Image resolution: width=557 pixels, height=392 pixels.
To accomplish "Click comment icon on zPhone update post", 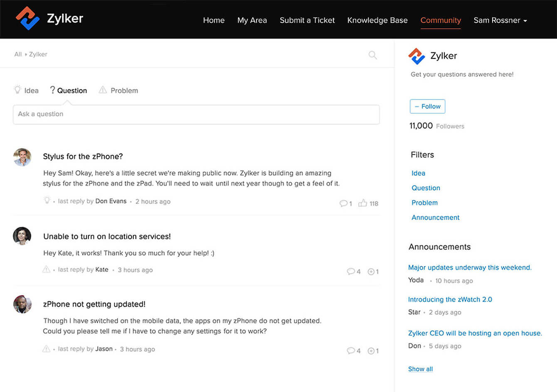I will [351, 351].
